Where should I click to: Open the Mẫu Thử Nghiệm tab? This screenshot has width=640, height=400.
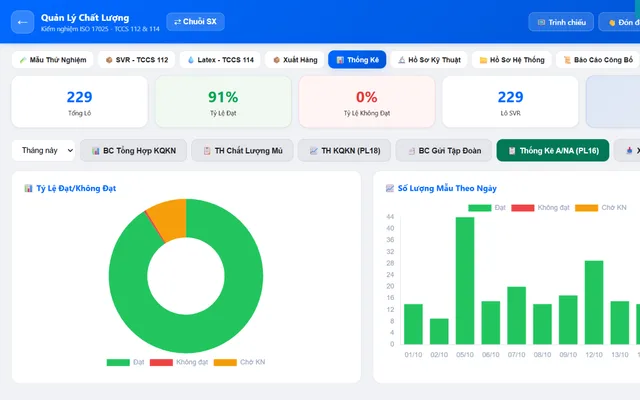coord(53,60)
